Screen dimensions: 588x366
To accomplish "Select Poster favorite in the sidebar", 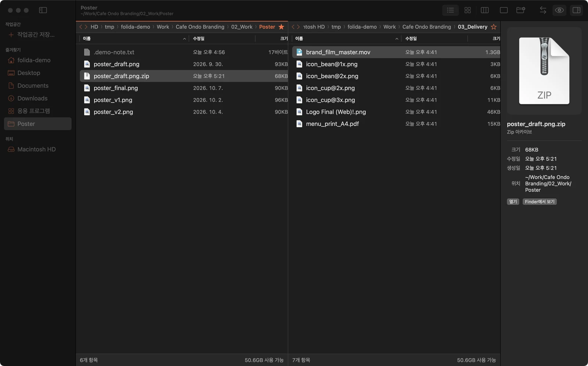I will click(x=37, y=124).
